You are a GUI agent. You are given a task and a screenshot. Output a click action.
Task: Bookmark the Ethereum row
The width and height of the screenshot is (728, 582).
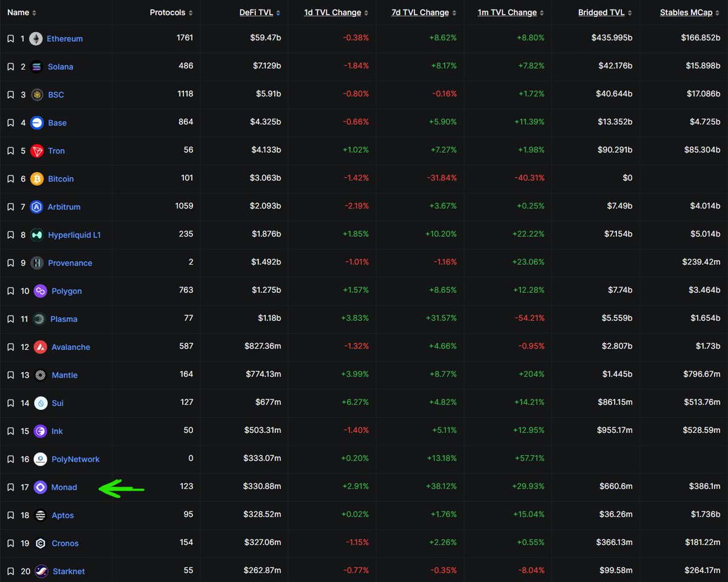(10, 39)
